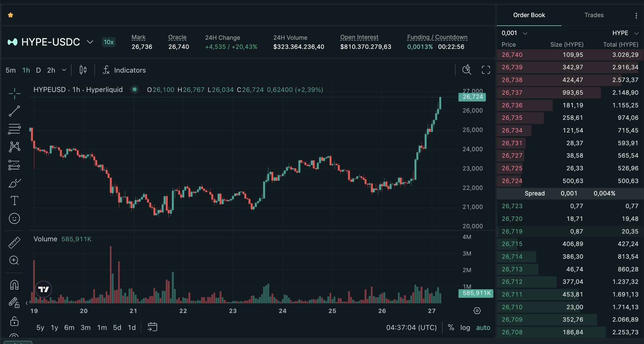The width and height of the screenshot is (644, 344).
Task: Expand the timeframe interval dropdown
Action: [64, 70]
